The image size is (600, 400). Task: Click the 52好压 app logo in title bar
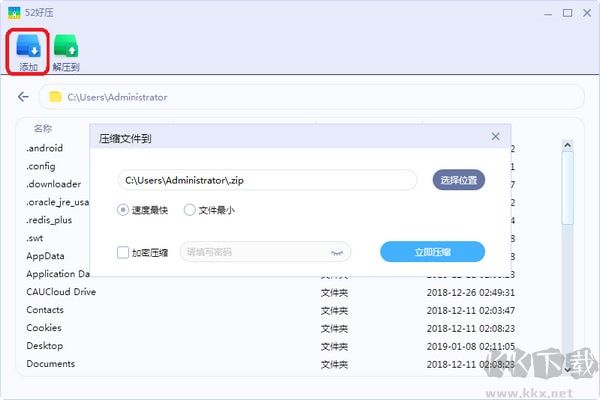click(12, 12)
